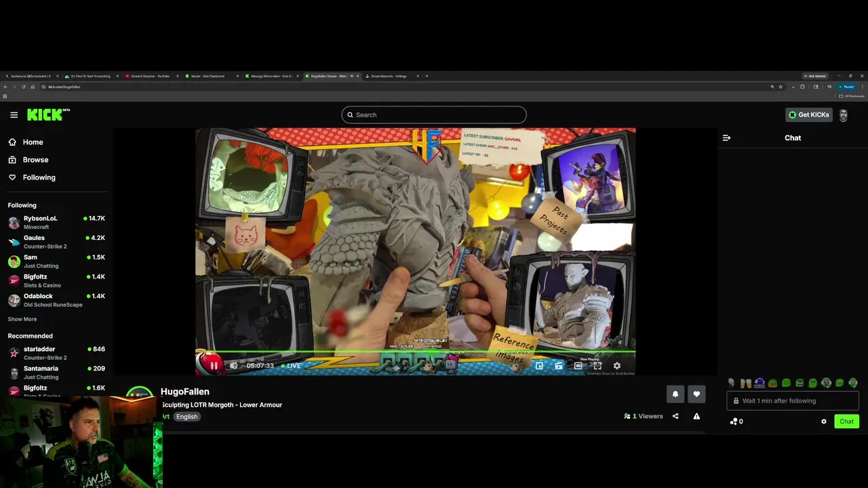Click the KICK logo
This screenshot has height=488, width=868.
click(48, 115)
